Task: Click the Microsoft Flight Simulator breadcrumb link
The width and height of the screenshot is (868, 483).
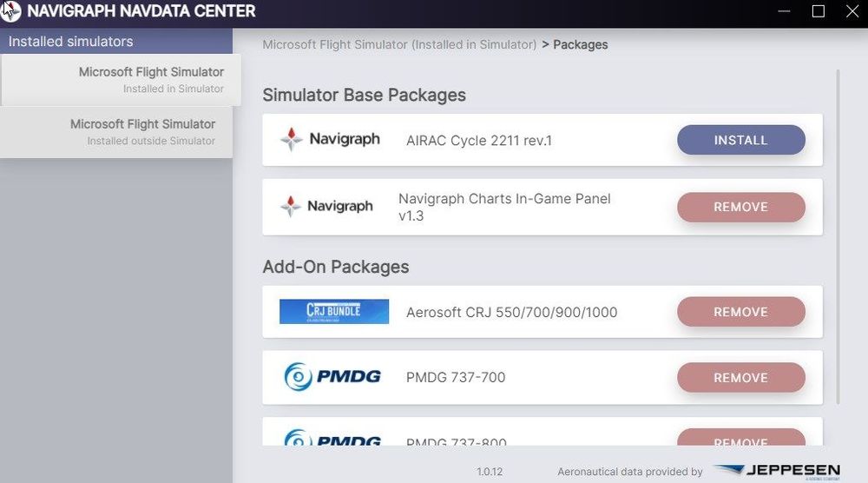Action: pos(399,44)
